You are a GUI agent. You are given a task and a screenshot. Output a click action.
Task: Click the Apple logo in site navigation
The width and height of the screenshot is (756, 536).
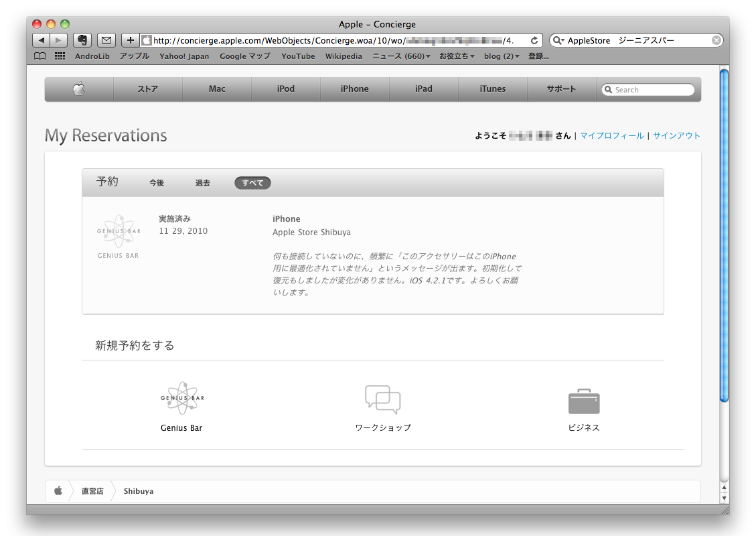pyautogui.click(x=79, y=89)
